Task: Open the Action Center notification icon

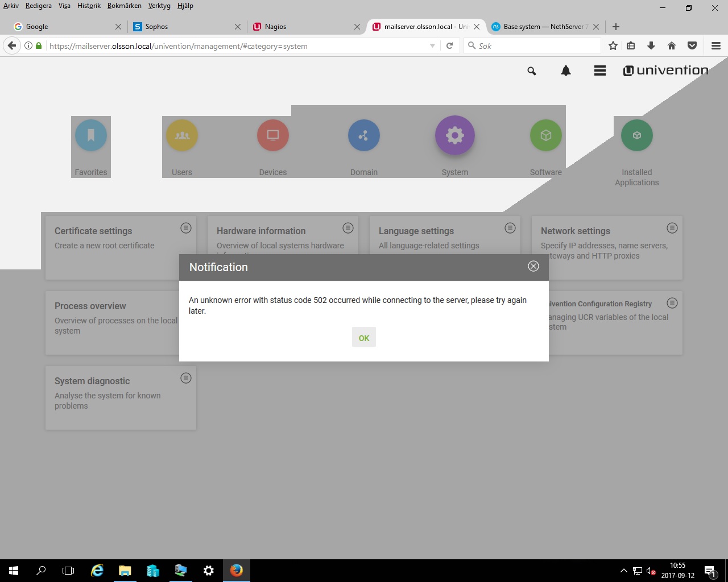Action: (710, 571)
